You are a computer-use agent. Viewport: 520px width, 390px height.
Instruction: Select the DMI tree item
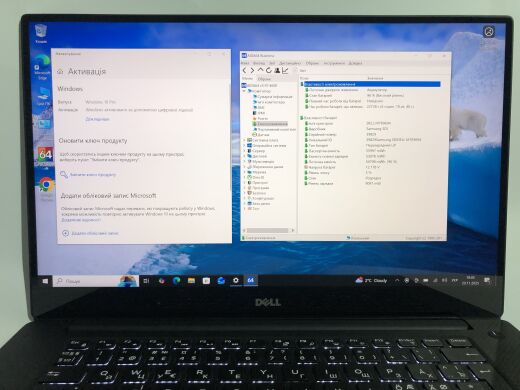click(x=258, y=108)
